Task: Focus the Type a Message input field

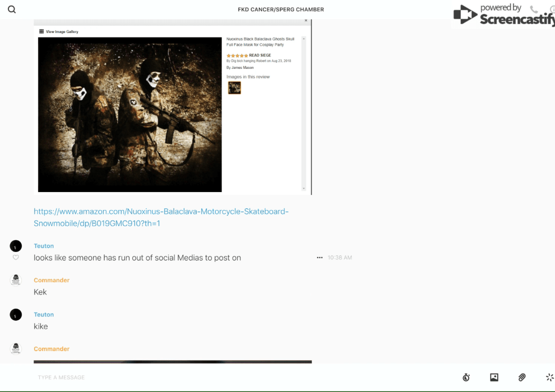Action: pos(224,377)
